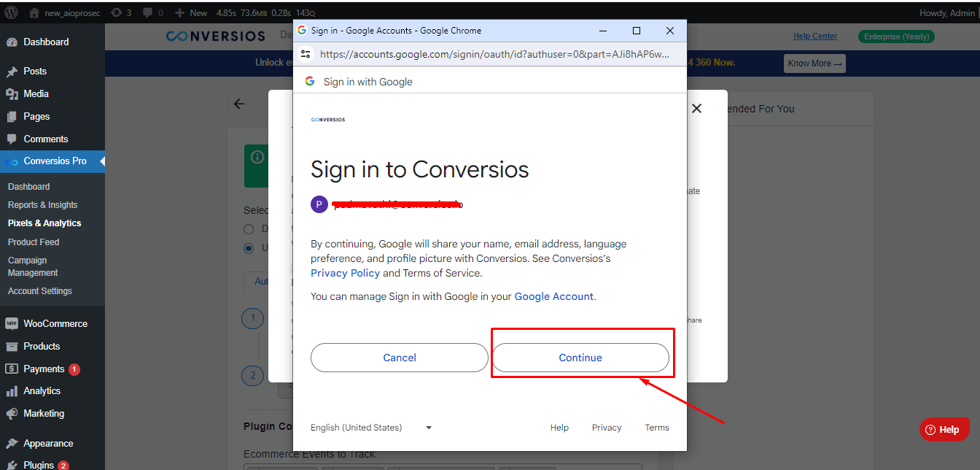The height and width of the screenshot is (470, 980).
Task: Go to Campaign Management submenu item
Action: point(33,266)
